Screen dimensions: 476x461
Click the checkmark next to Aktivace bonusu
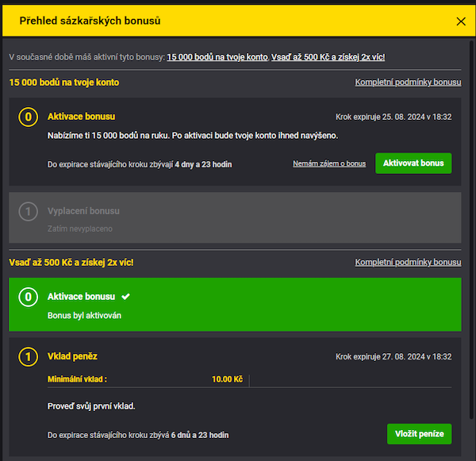click(125, 297)
